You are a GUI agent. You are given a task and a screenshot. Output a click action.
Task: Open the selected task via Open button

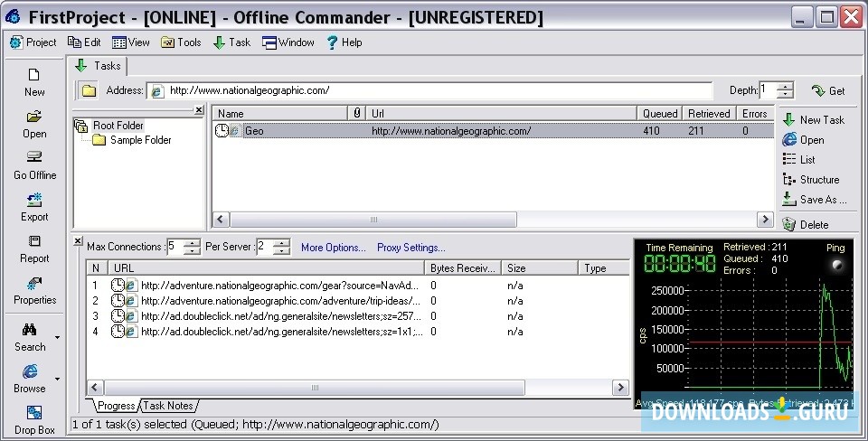click(803, 139)
